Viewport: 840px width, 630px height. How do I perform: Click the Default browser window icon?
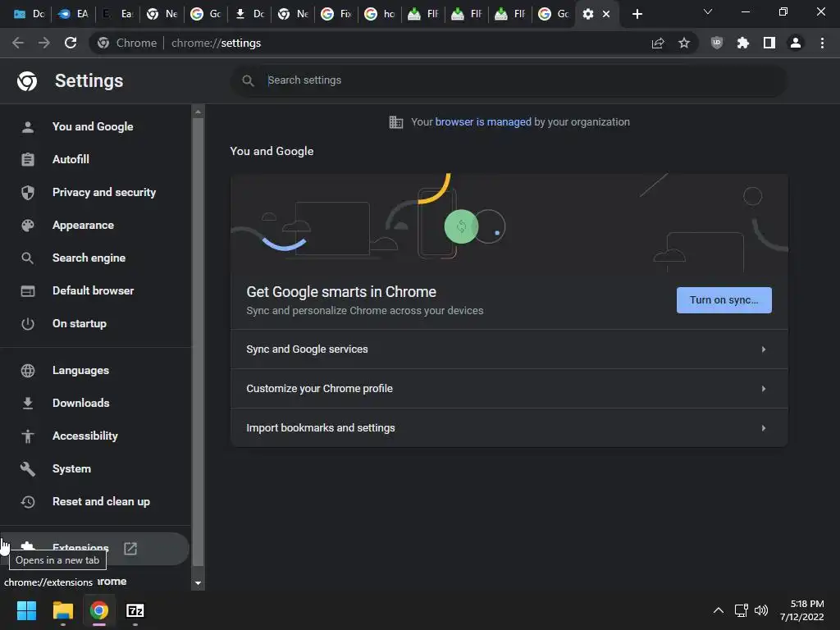28,291
